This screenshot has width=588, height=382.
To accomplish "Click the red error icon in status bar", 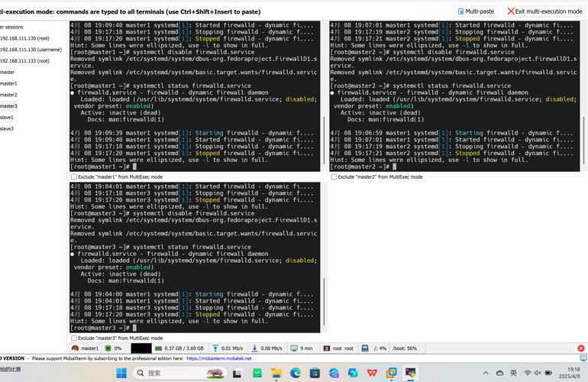I will point(580,348).
